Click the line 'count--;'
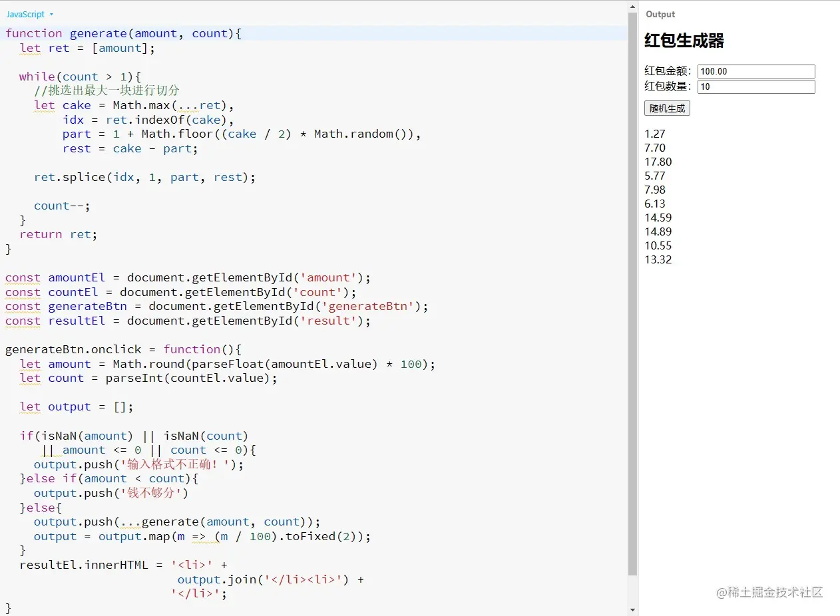 coord(62,206)
